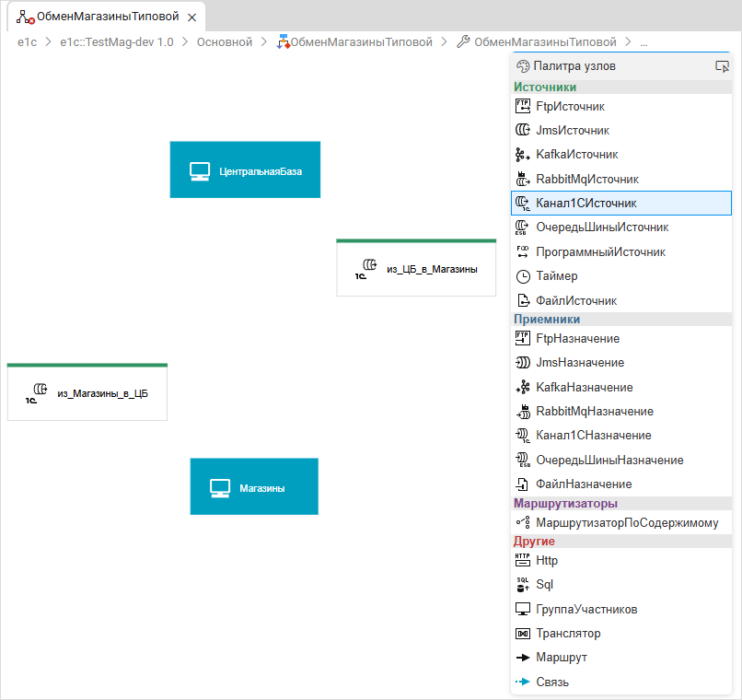This screenshot has width=742, height=700.
Task: Click the selection tool icon in palette header
Action: [x=722, y=66]
